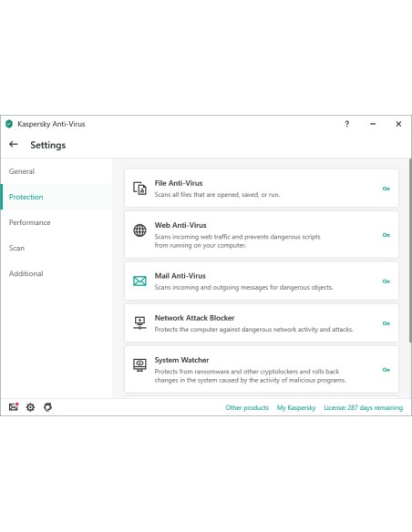This screenshot has width=412, height=532.
Task: Select the Protection settings tab
Action: [x=57, y=197]
